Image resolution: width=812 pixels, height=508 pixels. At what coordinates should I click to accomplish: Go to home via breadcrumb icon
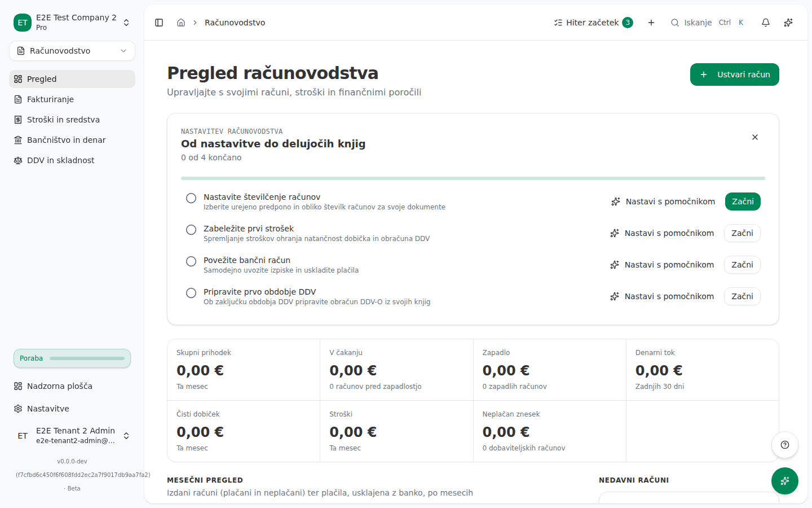pos(181,23)
